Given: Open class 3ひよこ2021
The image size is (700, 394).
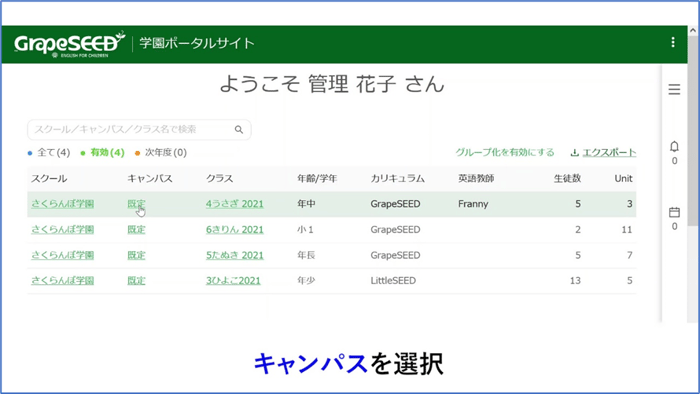Looking at the screenshot, I should point(233,281).
